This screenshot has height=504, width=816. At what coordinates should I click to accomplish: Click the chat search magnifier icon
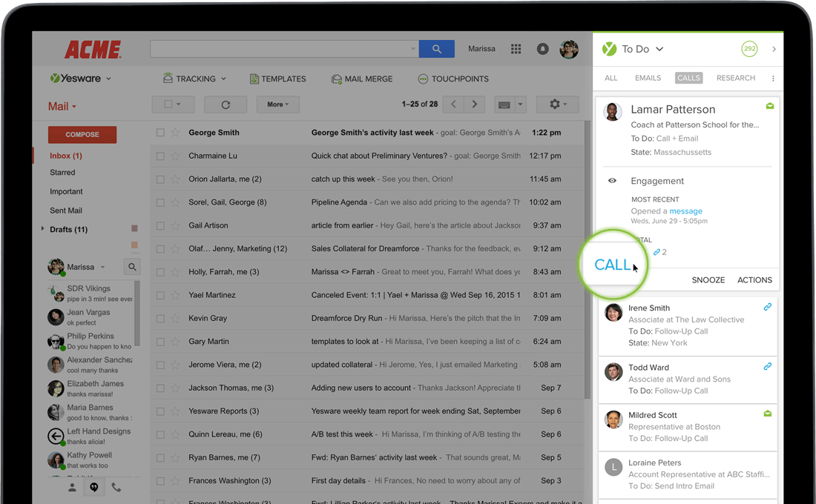[x=132, y=267]
